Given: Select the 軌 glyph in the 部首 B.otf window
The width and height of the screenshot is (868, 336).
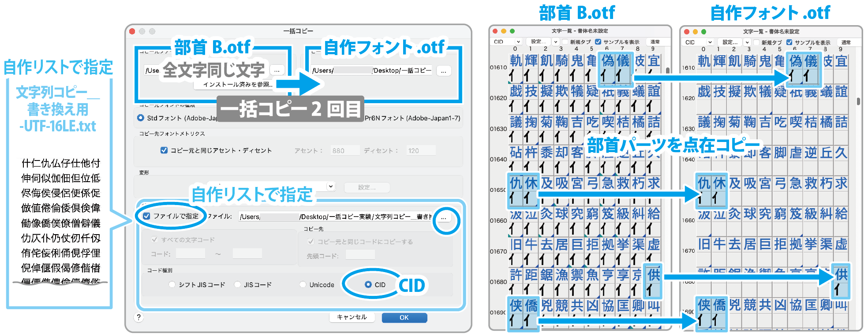Looking at the screenshot, I should (x=516, y=61).
